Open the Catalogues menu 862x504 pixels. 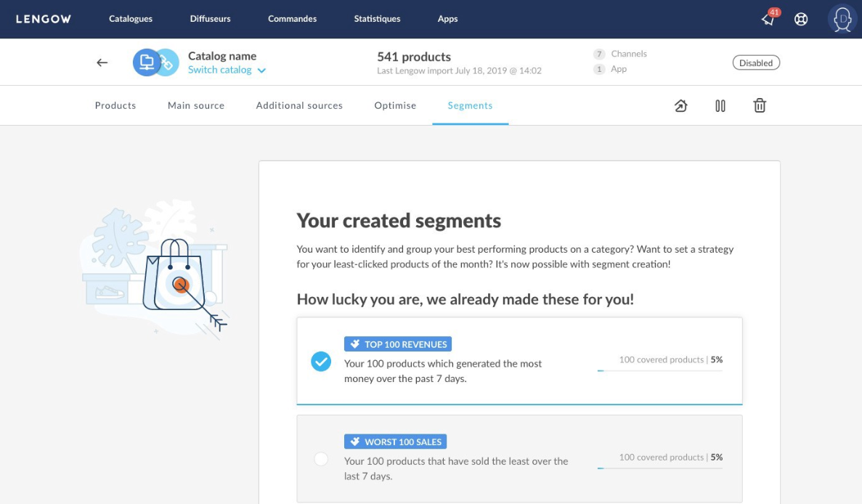coord(131,19)
